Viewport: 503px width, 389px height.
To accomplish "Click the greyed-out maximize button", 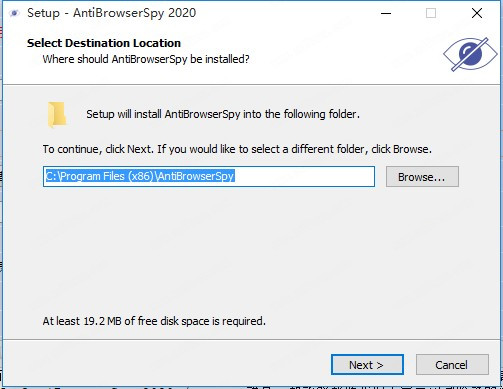I will point(431,13).
